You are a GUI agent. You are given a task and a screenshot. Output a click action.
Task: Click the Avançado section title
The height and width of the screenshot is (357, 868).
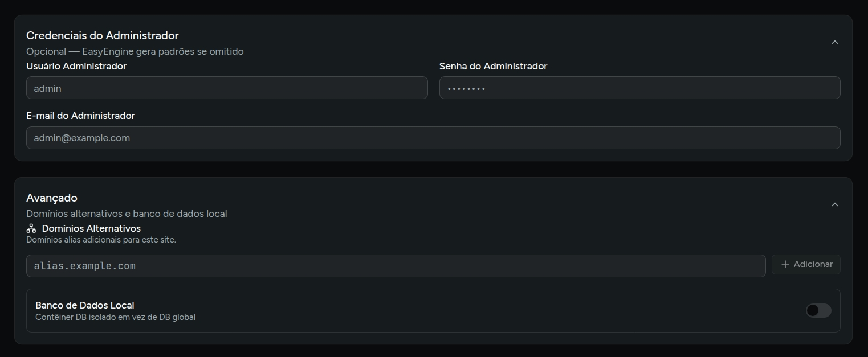pos(52,198)
